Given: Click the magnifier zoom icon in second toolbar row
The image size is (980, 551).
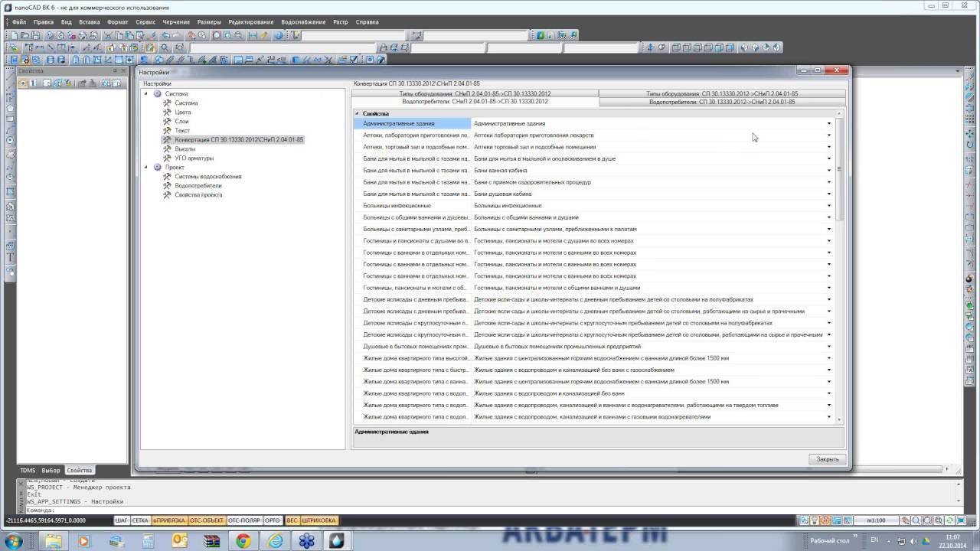Looking at the screenshot, I should (165, 47).
